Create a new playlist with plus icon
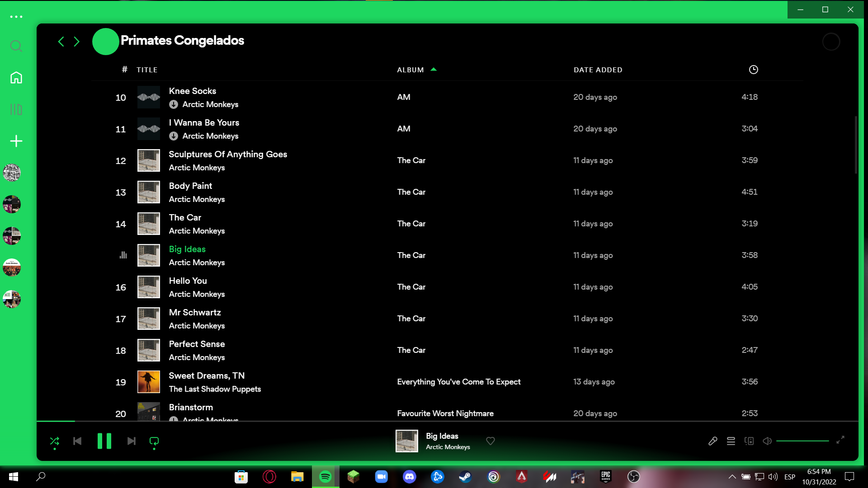This screenshot has height=488, width=868. click(x=16, y=141)
